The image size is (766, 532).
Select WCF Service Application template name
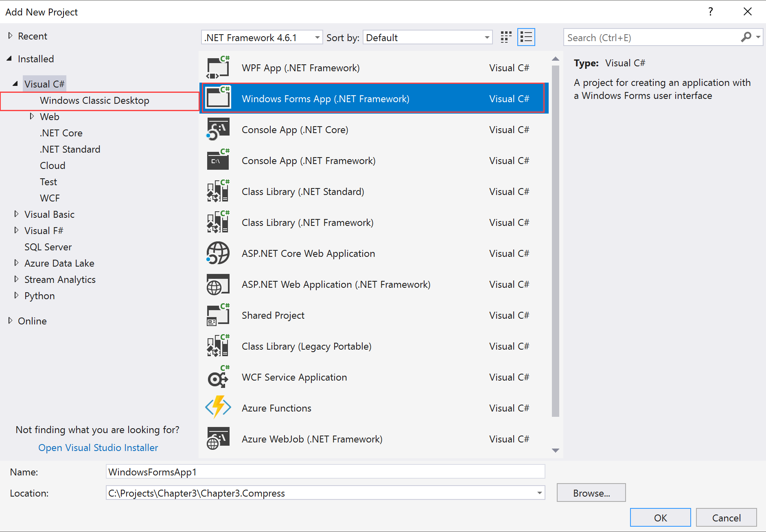294,377
